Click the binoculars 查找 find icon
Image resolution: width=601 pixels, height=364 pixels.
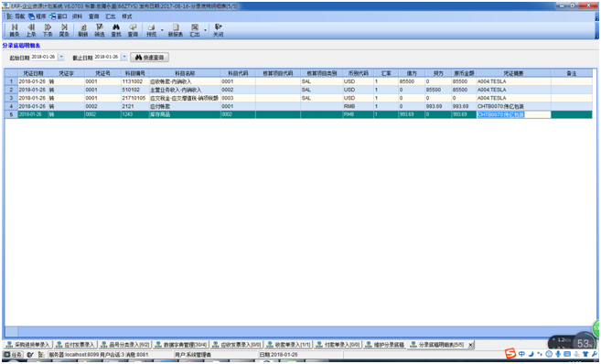(x=116, y=30)
